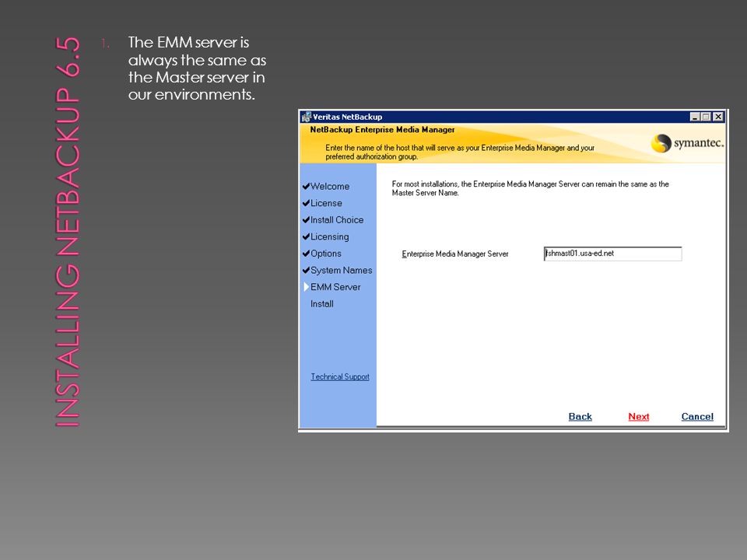Click the 'Enterprise Media Manager Server' label
The image size is (747, 560).
click(455, 254)
